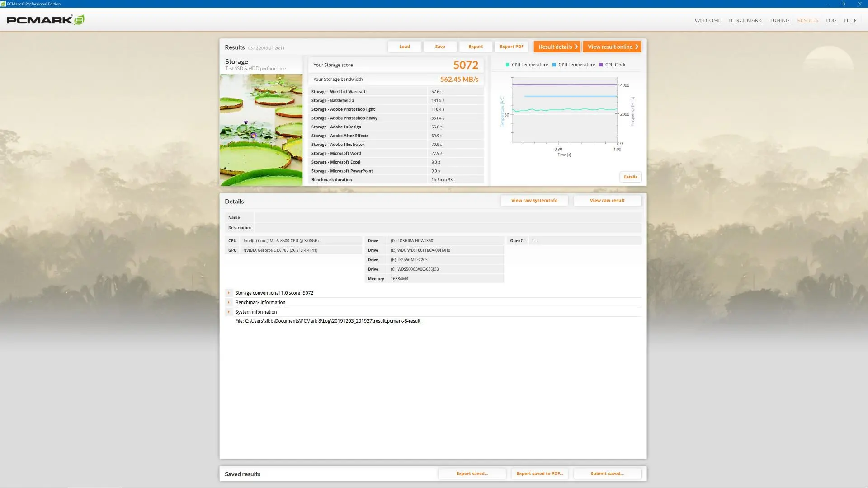Click the Intel Core i5-8500 CPU entry
The height and width of the screenshot is (488, 868).
pos(301,241)
